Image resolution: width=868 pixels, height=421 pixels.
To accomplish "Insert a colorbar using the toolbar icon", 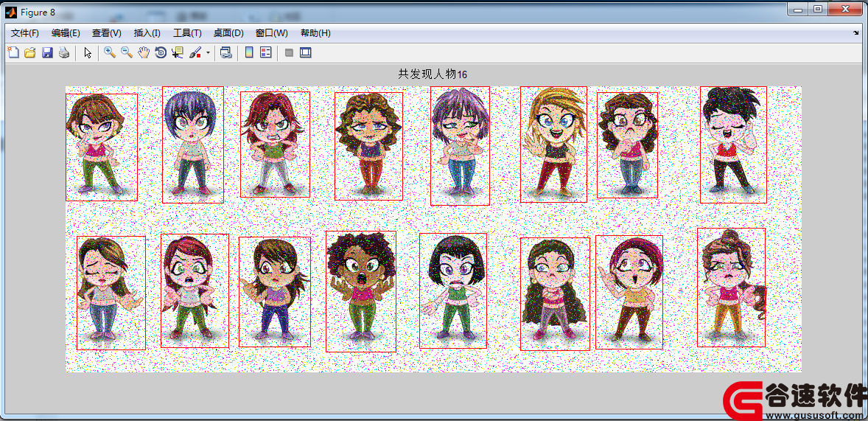I will click(249, 52).
